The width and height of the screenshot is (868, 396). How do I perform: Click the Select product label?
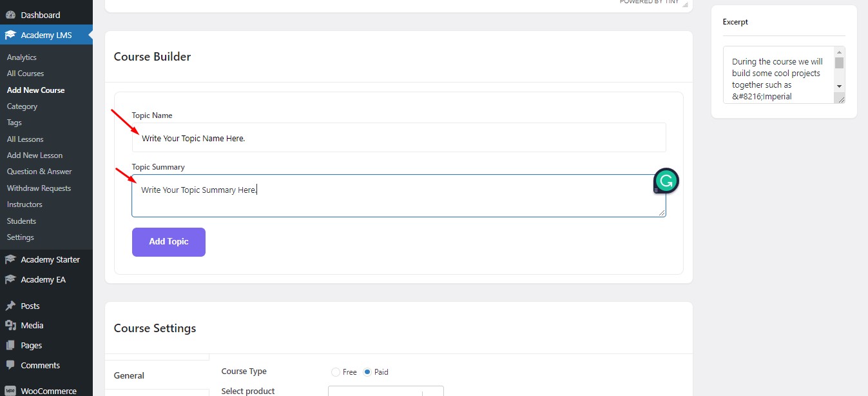248,391
